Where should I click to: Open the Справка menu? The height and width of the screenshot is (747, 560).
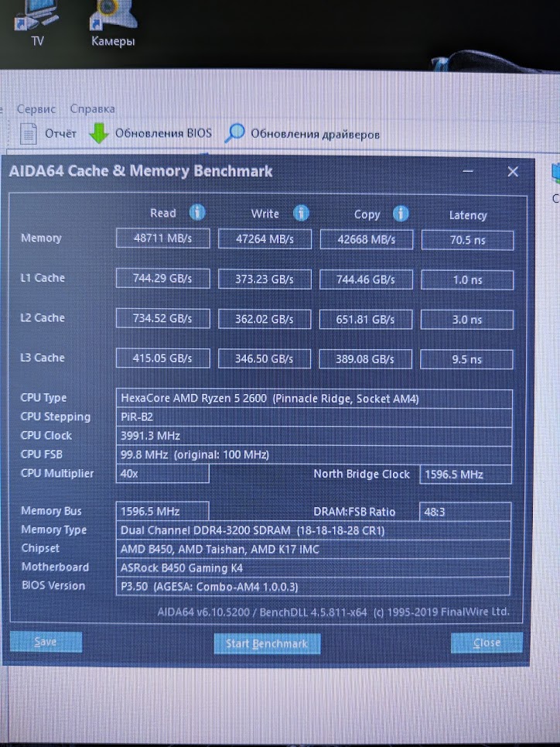[92, 109]
